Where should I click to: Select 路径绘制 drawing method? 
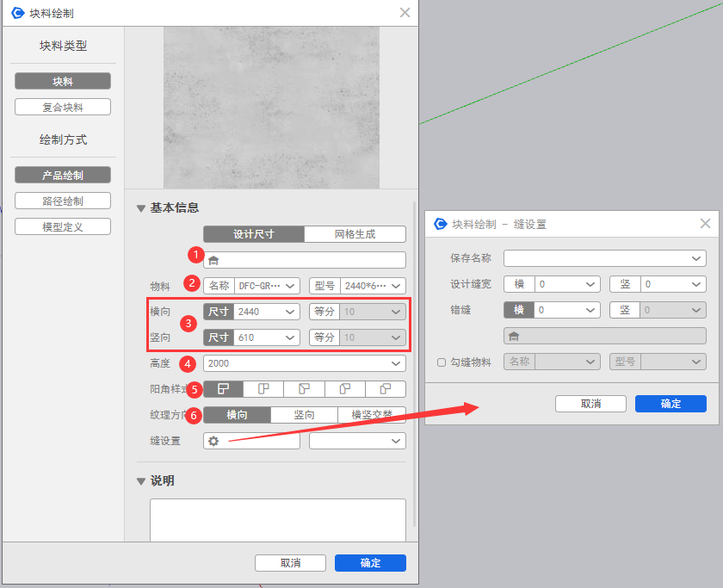pos(63,201)
